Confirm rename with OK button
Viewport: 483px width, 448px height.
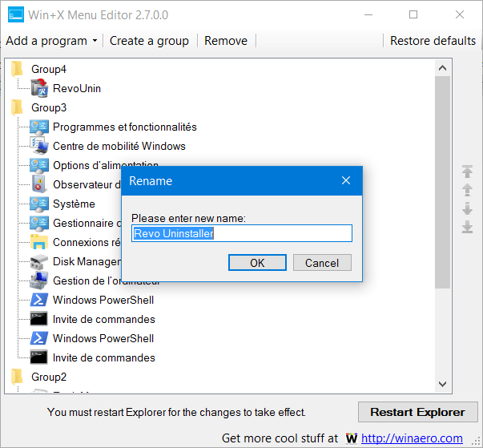257,263
